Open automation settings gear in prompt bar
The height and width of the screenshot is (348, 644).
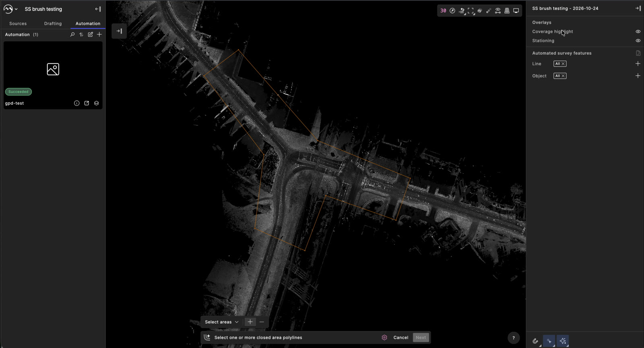click(384, 338)
